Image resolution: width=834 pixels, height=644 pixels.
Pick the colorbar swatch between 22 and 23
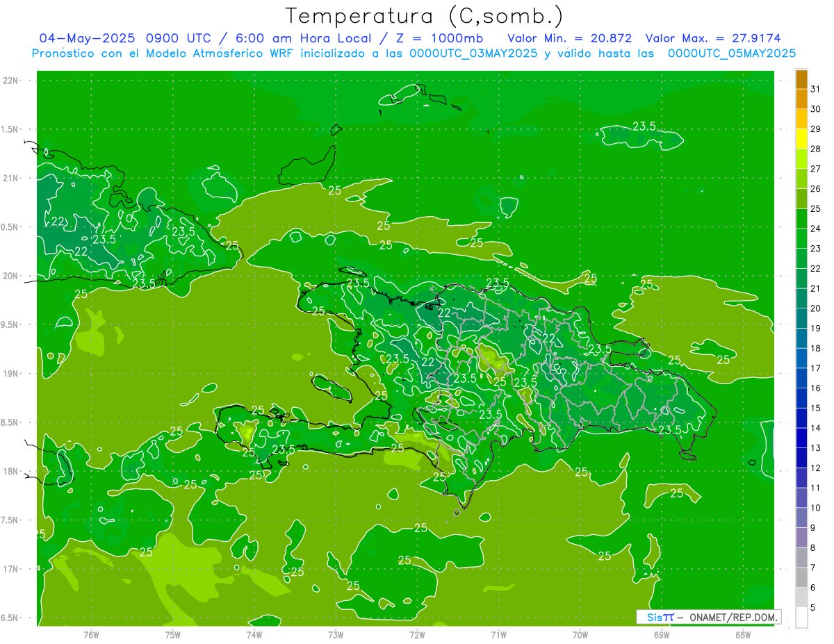click(x=801, y=258)
